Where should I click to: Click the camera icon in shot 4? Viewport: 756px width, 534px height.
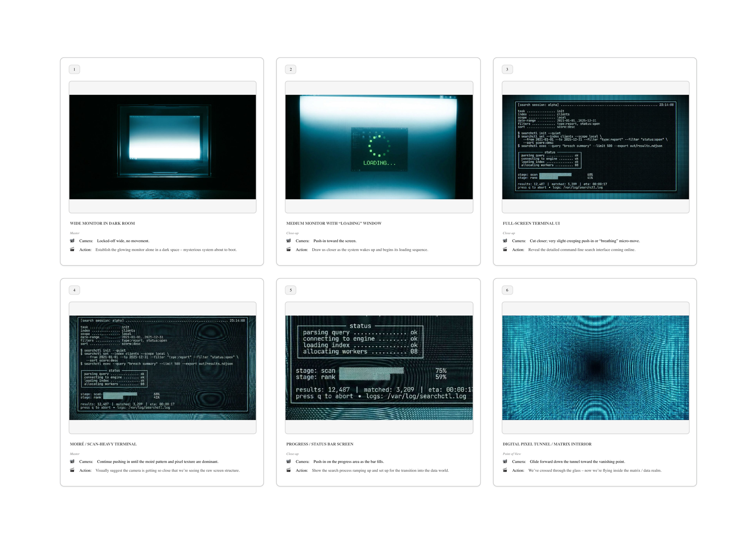[x=72, y=461]
